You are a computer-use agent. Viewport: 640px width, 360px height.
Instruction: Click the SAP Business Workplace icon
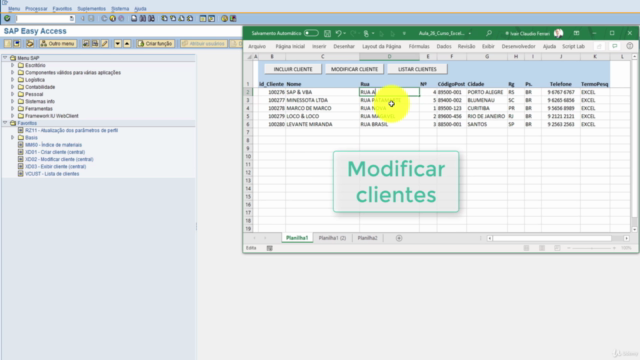(30, 43)
